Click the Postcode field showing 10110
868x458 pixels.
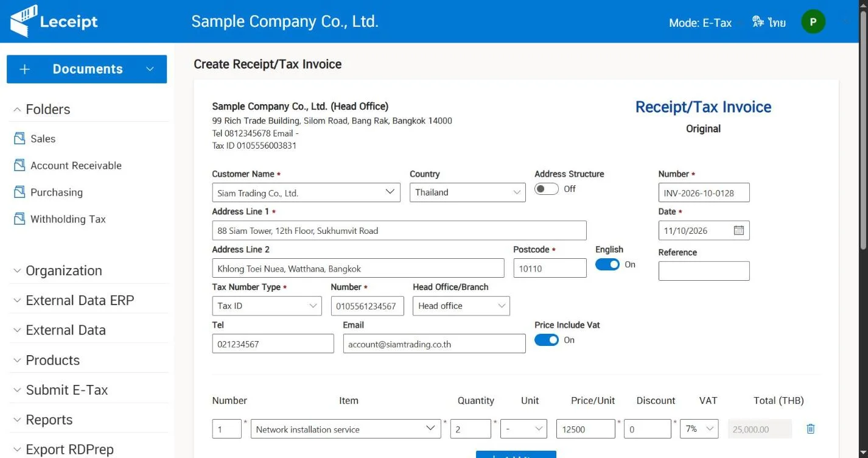pos(550,268)
